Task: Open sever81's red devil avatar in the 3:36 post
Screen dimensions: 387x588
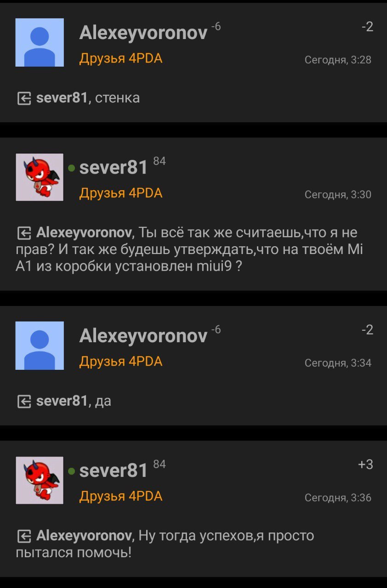Action: (x=40, y=480)
